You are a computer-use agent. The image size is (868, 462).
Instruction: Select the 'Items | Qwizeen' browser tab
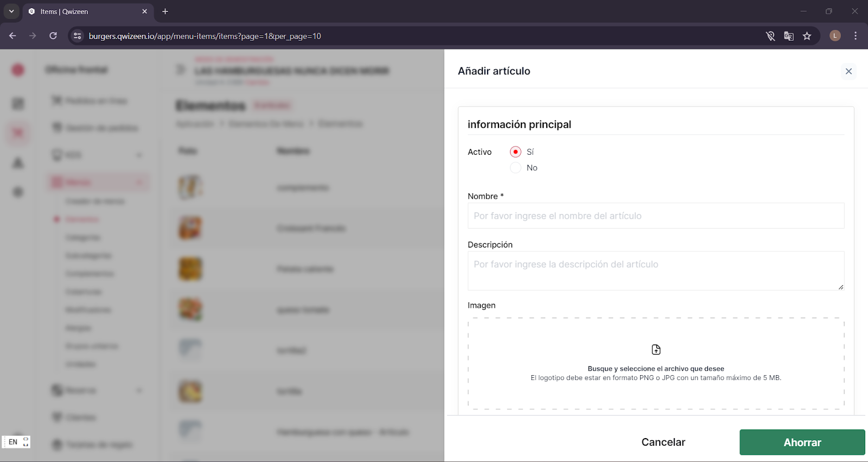pyautogui.click(x=87, y=11)
